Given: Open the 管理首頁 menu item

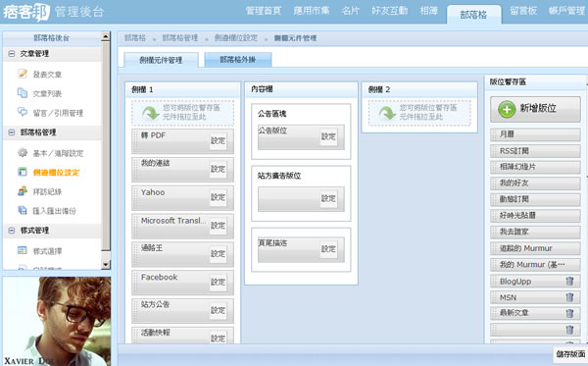Looking at the screenshot, I should (264, 11).
